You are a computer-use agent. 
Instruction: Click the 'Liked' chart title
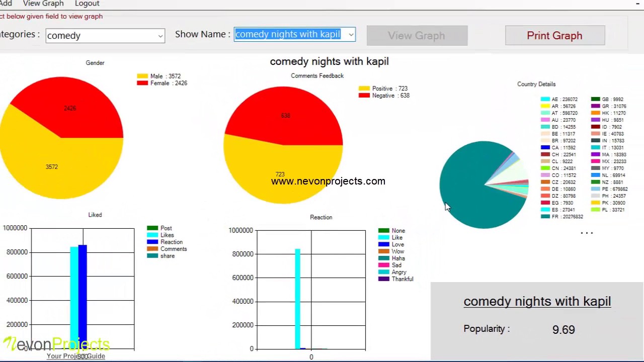(95, 215)
